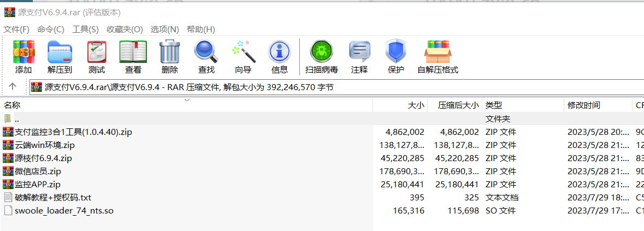Click the 删除 trash can icon
The height and width of the screenshot is (231, 644).
(x=170, y=52)
